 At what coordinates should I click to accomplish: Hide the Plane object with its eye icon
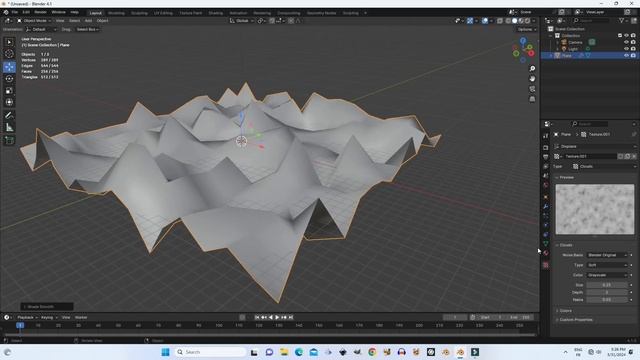point(627,56)
